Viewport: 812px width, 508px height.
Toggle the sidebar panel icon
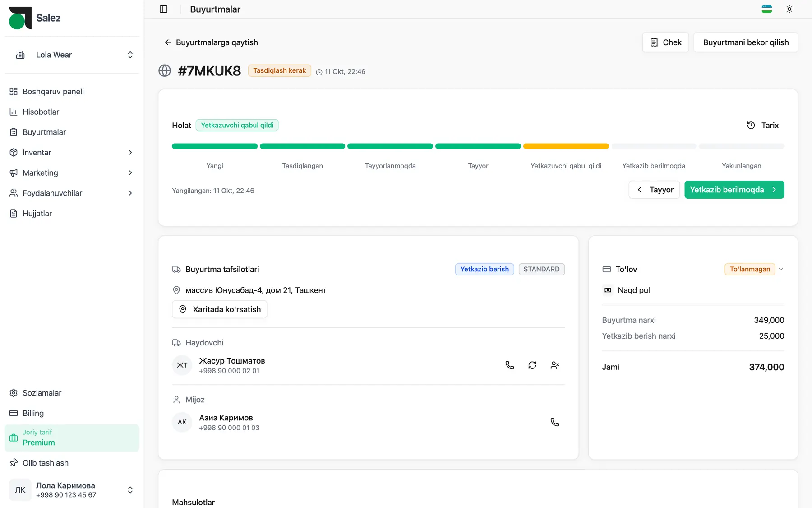pos(164,9)
